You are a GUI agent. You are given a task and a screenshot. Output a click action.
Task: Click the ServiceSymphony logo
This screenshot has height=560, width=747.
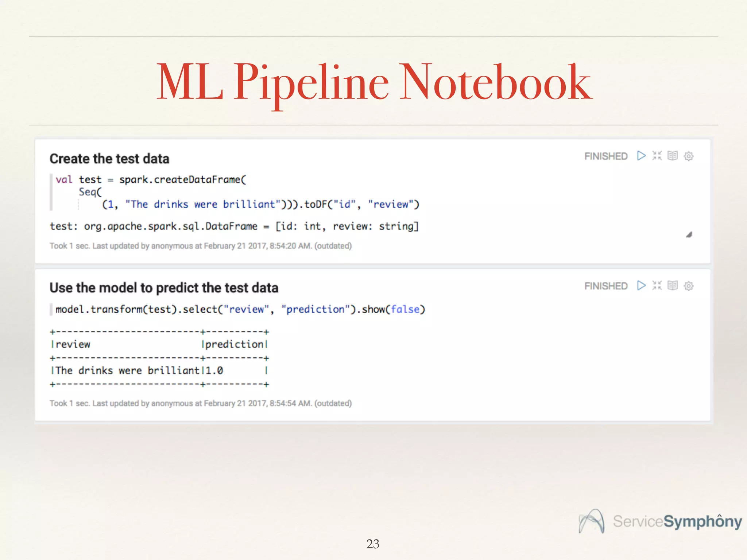(x=660, y=521)
